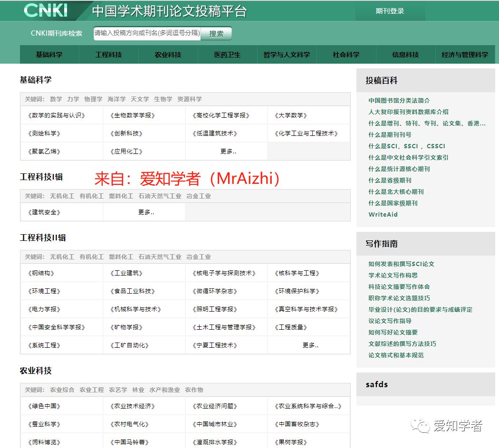Select keyword 海洋学 under 基础科学
Viewport: 499px width, 448px height.
point(116,99)
